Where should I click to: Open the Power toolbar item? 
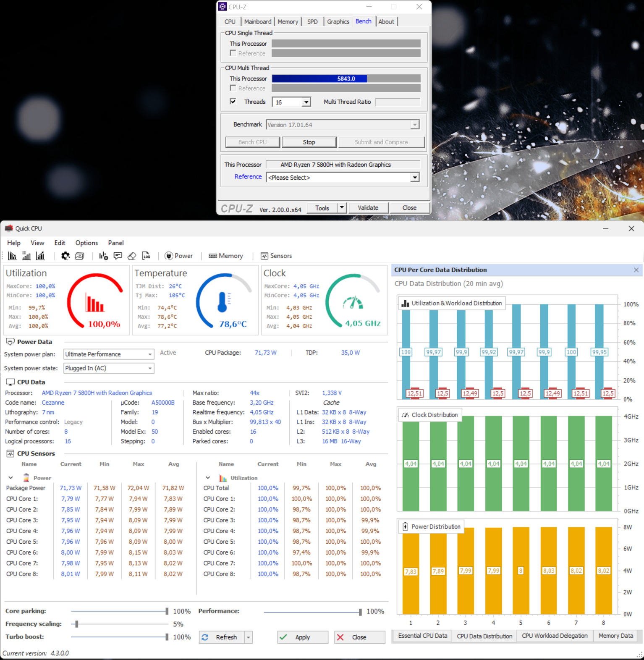pos(179,256)
